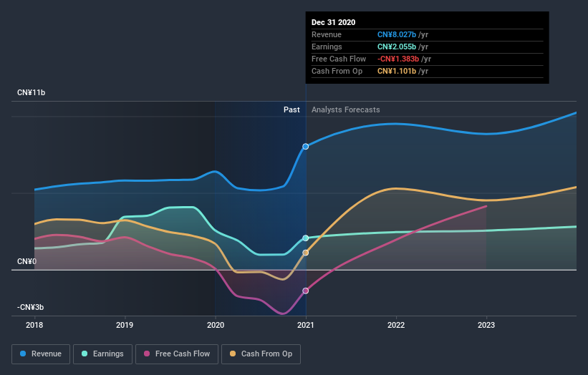The width and height of the screenshot is (588, 375).
Task: Toggle the Cash From Op legend button
Action: [261, 354]
